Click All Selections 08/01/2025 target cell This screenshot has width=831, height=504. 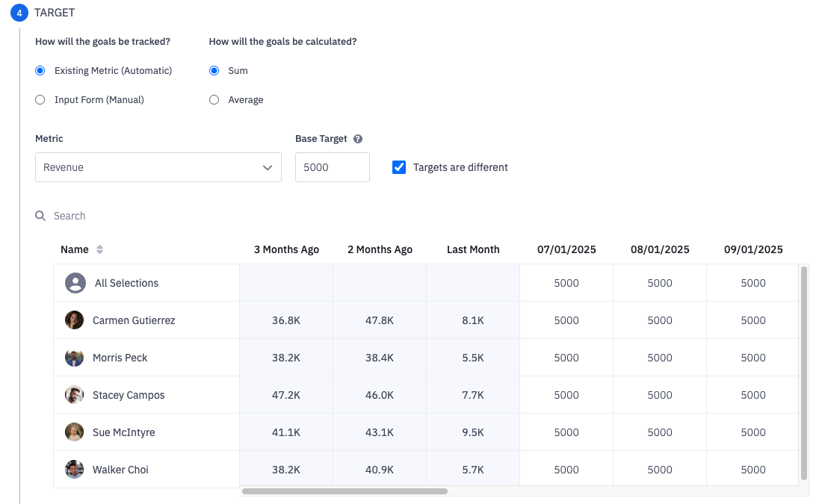click(660, 283)
